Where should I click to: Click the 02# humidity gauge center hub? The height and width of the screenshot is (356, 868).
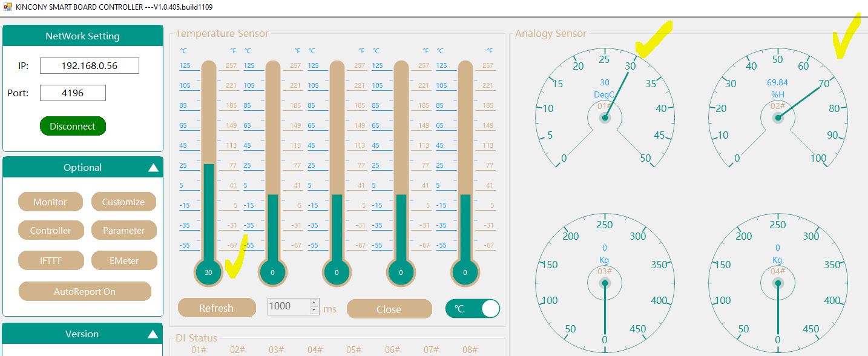[778, 117]
